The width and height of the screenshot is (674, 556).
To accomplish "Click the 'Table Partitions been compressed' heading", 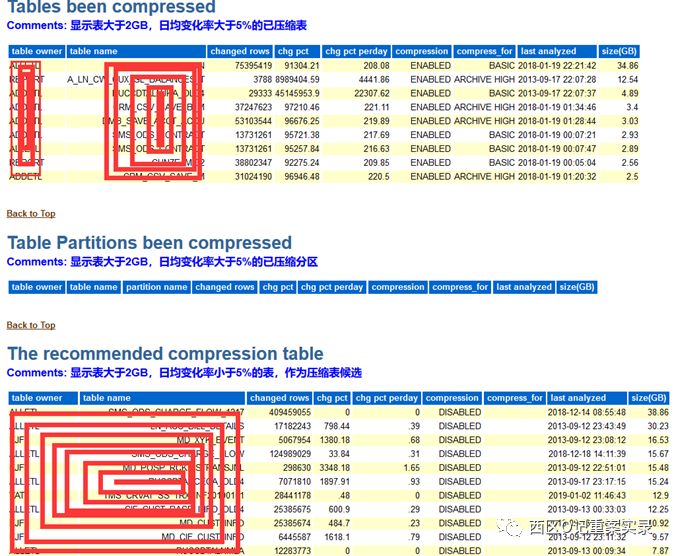I will click(150, 243).
